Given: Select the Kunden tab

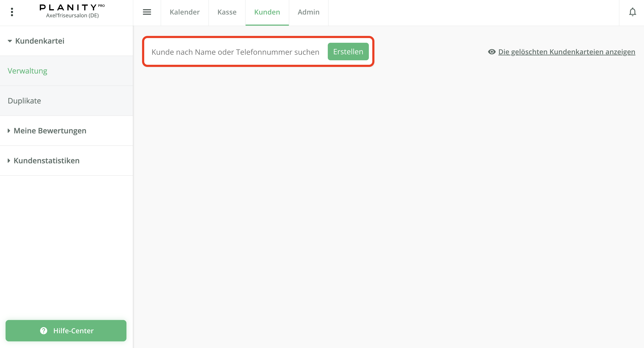Looking at the screenshot, I should pos(267,12).
